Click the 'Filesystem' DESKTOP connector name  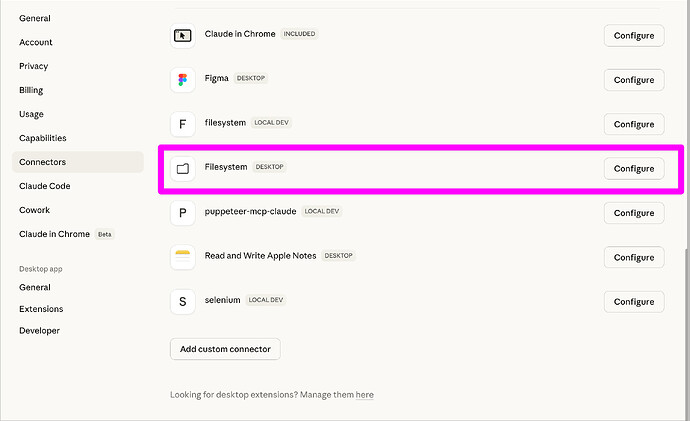click(226, 167)
